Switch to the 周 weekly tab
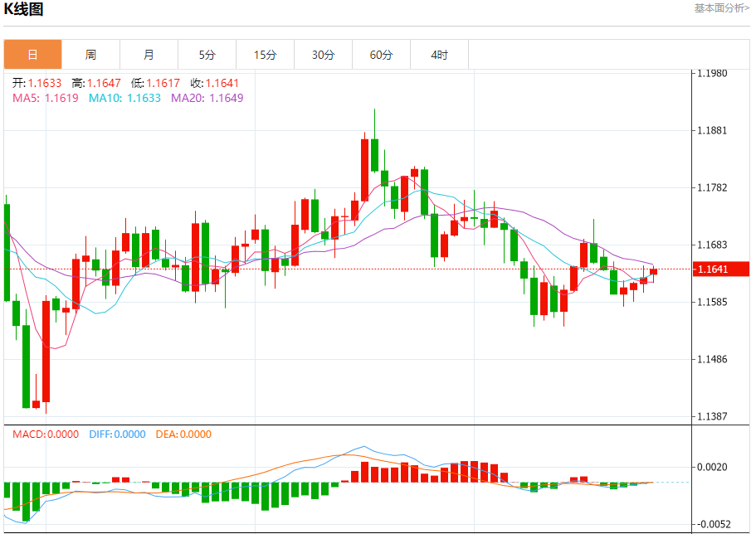Screen dimensions: 756x534 90,55
